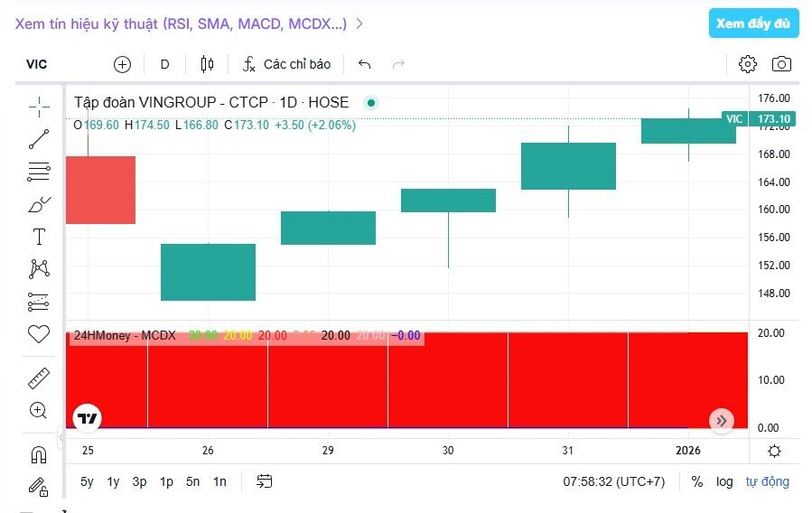Open the chart patterns tool
The height and width of the screenshot is (513, 812).
pos(39,268)
